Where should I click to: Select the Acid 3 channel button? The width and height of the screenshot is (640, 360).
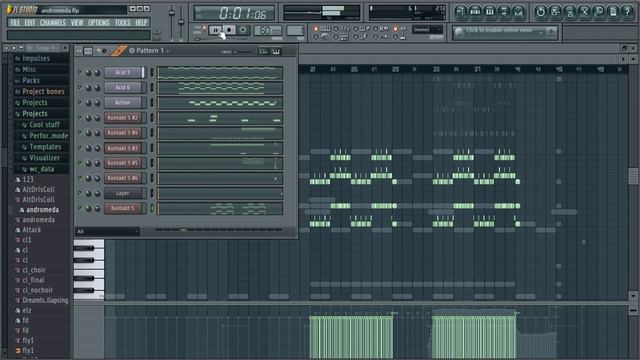123,73
